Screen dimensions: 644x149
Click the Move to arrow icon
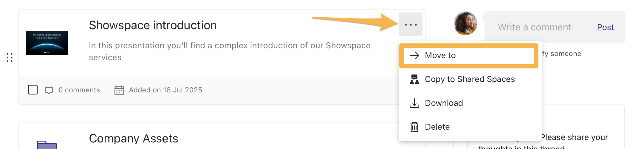click(414, 55)
